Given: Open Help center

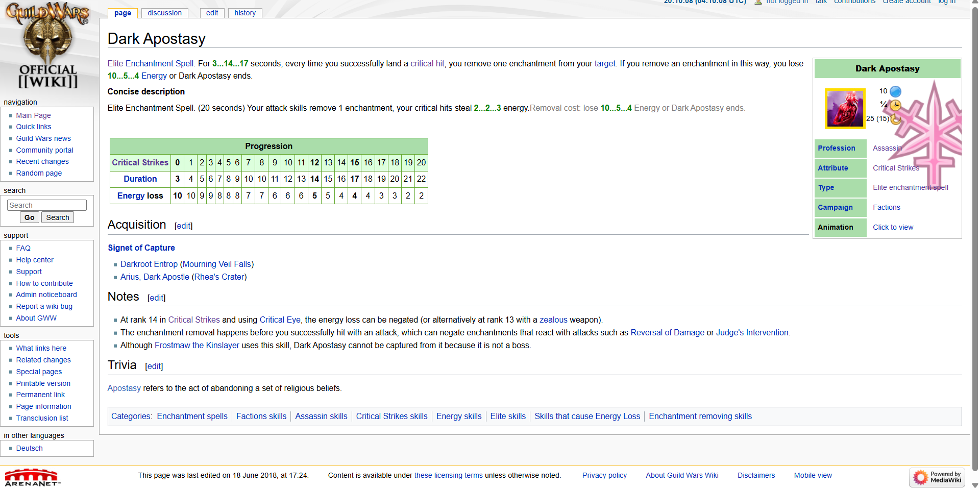Looking at the screenshot, I should [35, 260].
